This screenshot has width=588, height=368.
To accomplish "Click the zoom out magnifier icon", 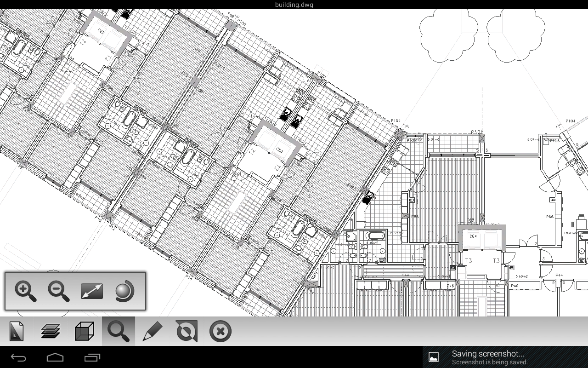I will point(58,291).
